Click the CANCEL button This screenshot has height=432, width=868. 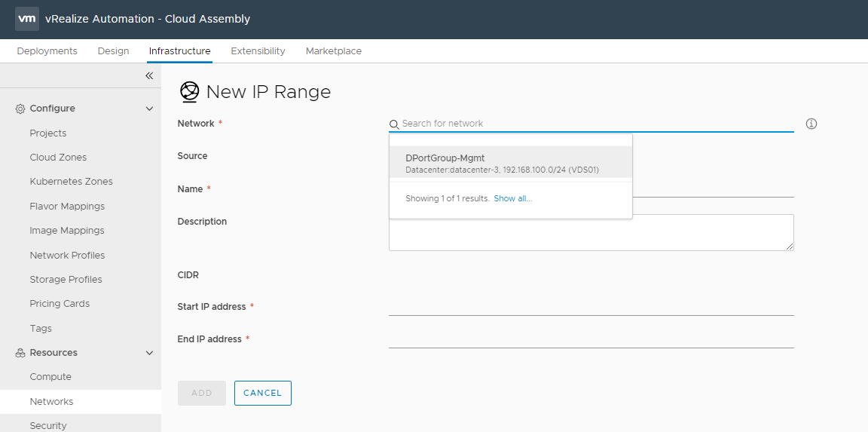tap(263, 393)
